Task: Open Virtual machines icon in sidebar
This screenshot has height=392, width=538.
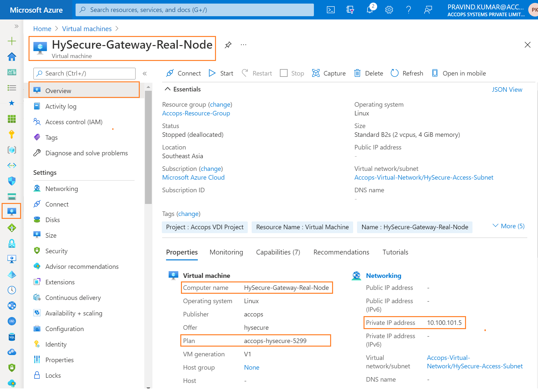Action: tap(12, 211)
